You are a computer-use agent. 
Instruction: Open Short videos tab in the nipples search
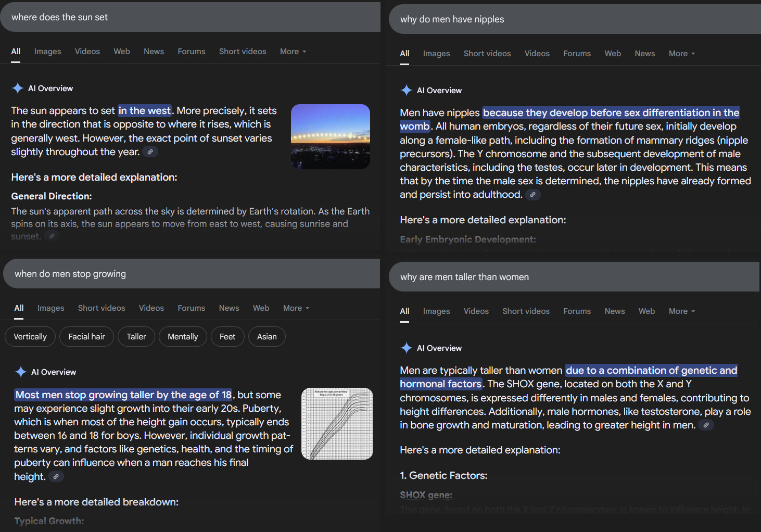point(487,54)
